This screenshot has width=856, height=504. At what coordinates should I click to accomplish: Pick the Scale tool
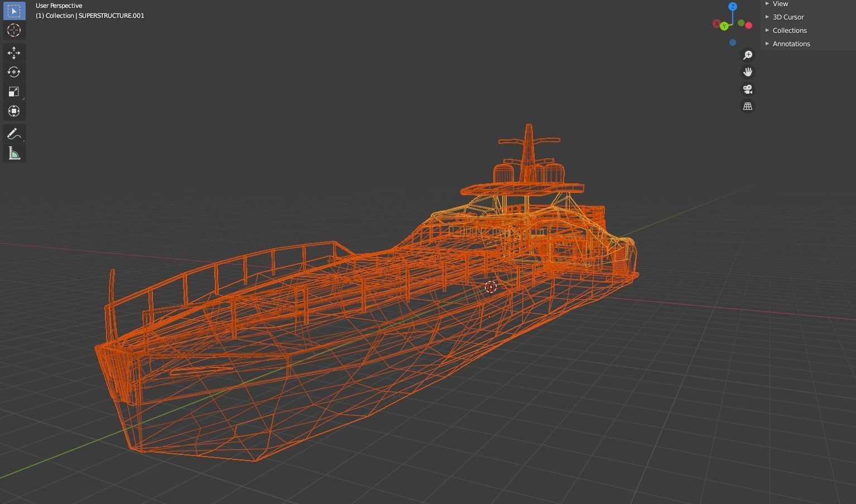[14, 91]
